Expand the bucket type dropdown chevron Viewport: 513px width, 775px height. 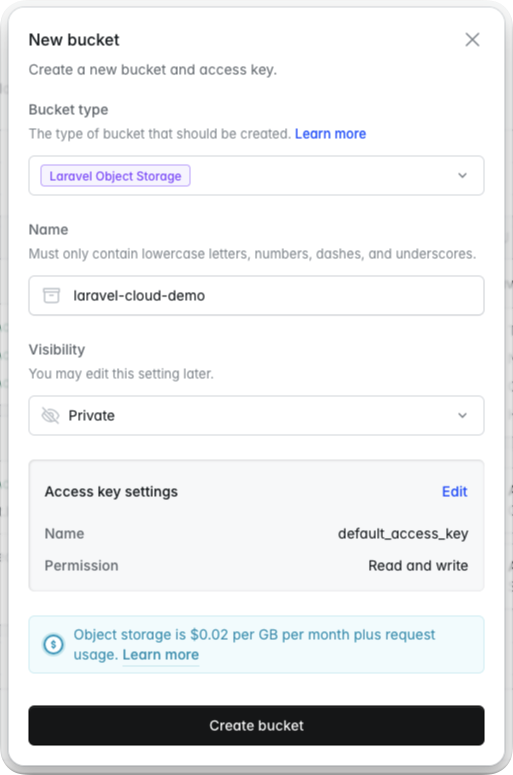462,175
